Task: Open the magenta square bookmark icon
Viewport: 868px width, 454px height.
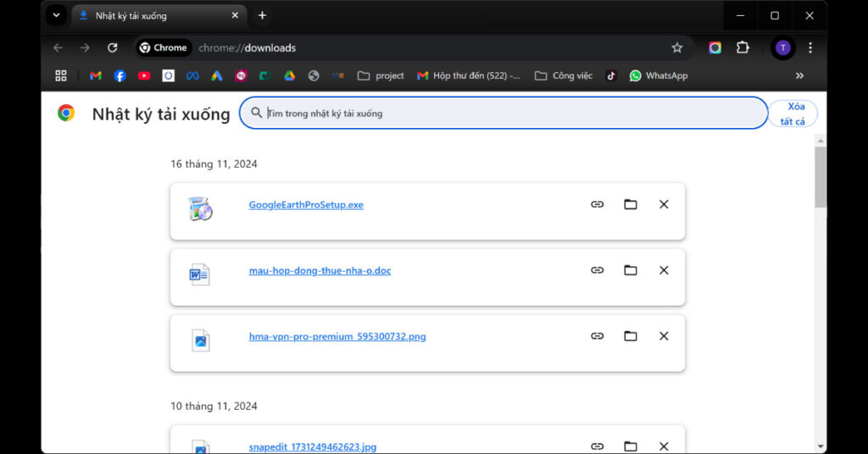Action: coord(241,75)
